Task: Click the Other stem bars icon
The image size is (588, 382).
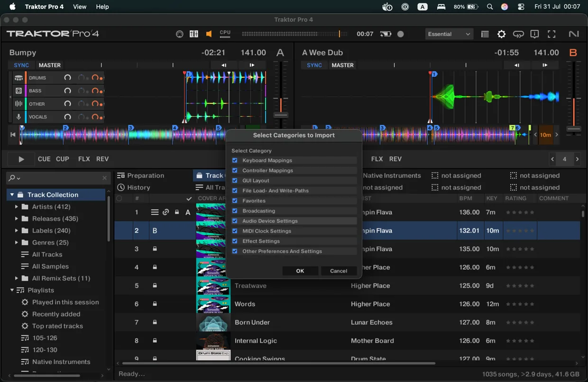Action: (x=18, y=104)
